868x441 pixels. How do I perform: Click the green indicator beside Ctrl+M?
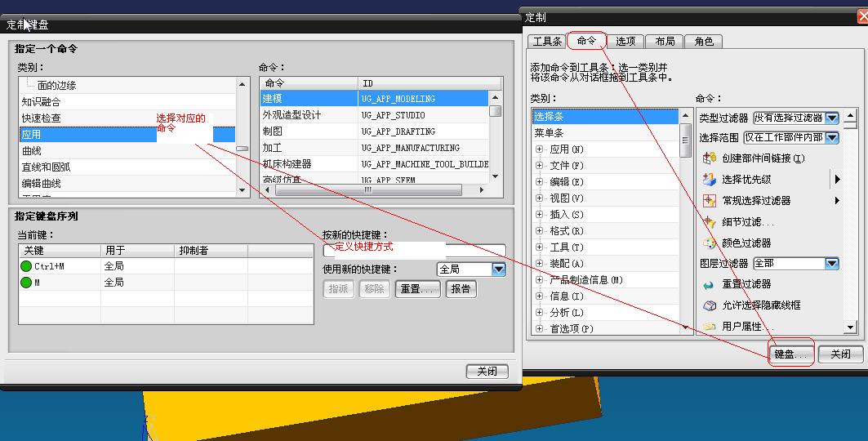26,266
